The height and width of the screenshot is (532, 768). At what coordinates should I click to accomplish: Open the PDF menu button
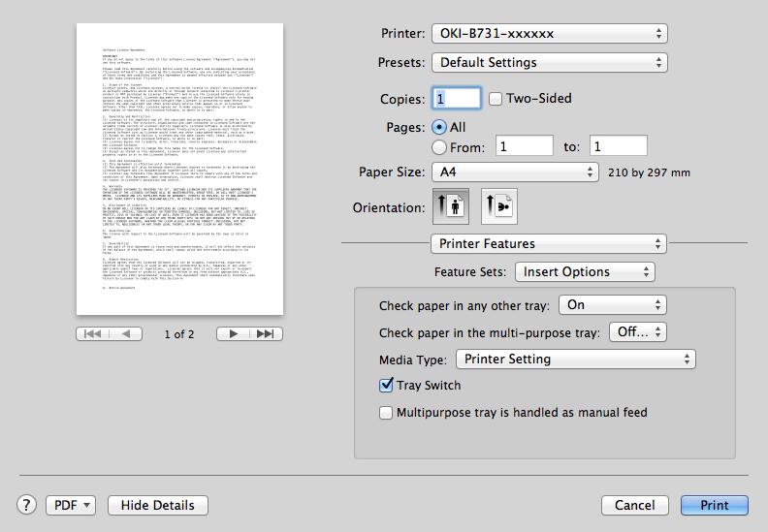[71, 505]
